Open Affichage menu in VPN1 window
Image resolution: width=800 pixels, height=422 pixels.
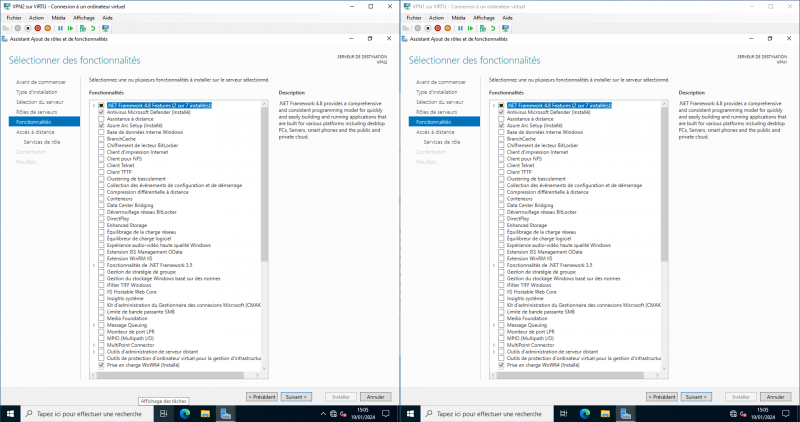484,18
